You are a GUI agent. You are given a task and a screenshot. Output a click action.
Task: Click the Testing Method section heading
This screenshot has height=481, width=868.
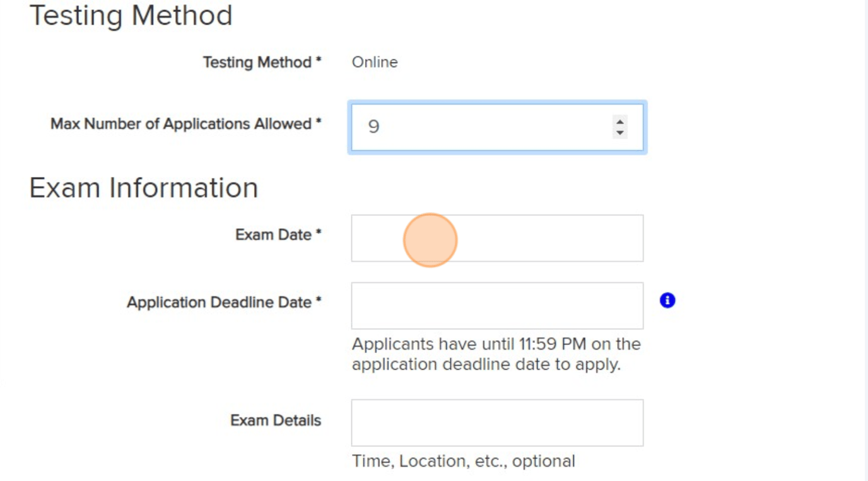(x=131, y=16)
